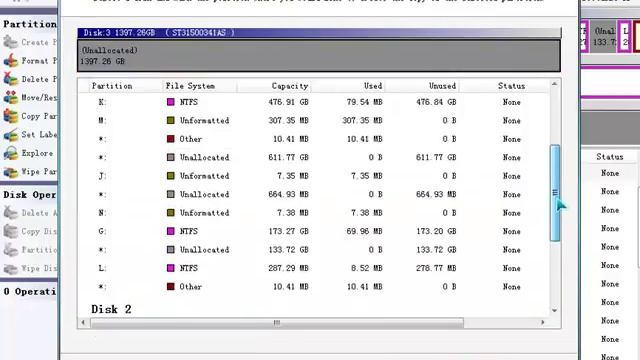Click the Partition disk-operation icon
Viewport: 640px width, 360px height.
(11, 249)
